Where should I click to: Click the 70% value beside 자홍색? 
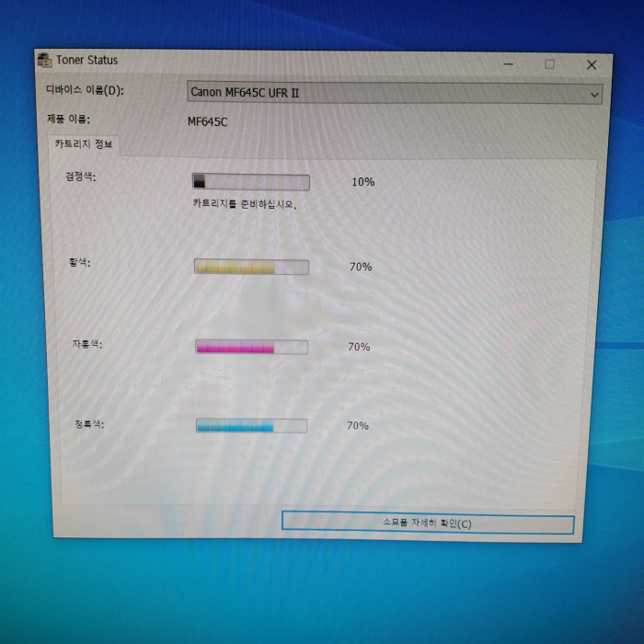tap(359, 347)
